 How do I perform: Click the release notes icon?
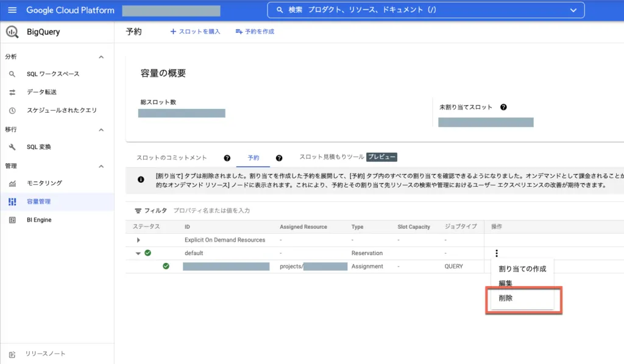[12, 354]
